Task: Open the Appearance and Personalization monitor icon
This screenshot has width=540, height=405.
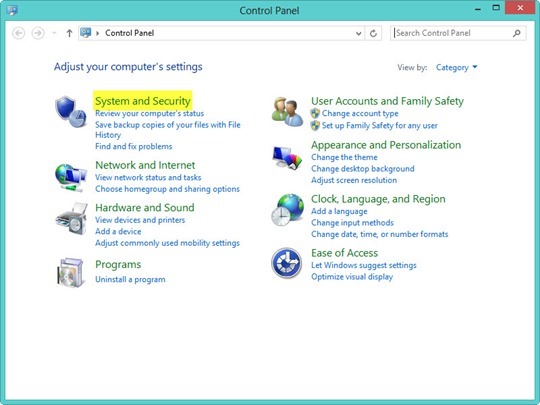Action: point(287,157)
